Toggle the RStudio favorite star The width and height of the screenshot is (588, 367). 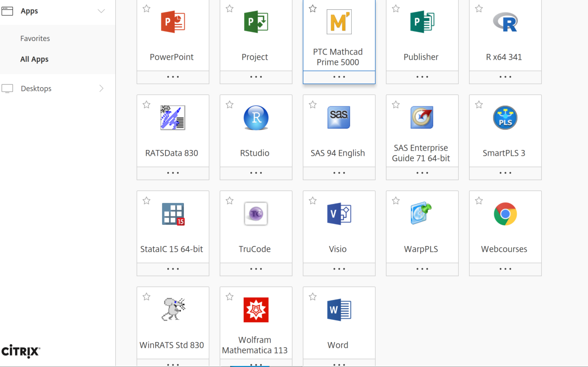point(230,104)
